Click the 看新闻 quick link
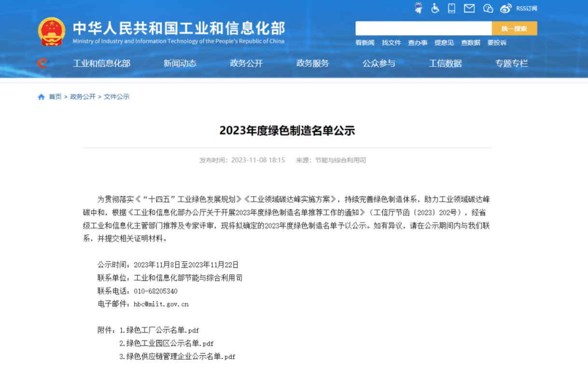Screen dimensions: 588x368 coord(365,42)
